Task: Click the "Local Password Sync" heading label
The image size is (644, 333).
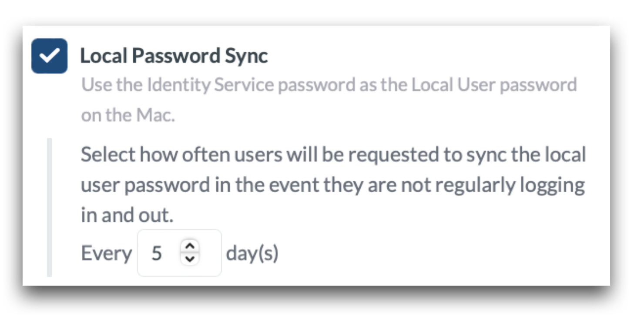Action: (174, 56)
